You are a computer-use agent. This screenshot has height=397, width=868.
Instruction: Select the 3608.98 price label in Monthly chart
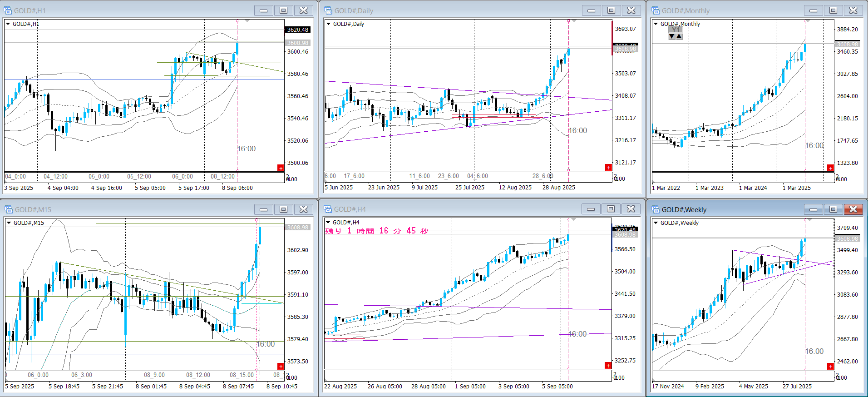[847, 44]
